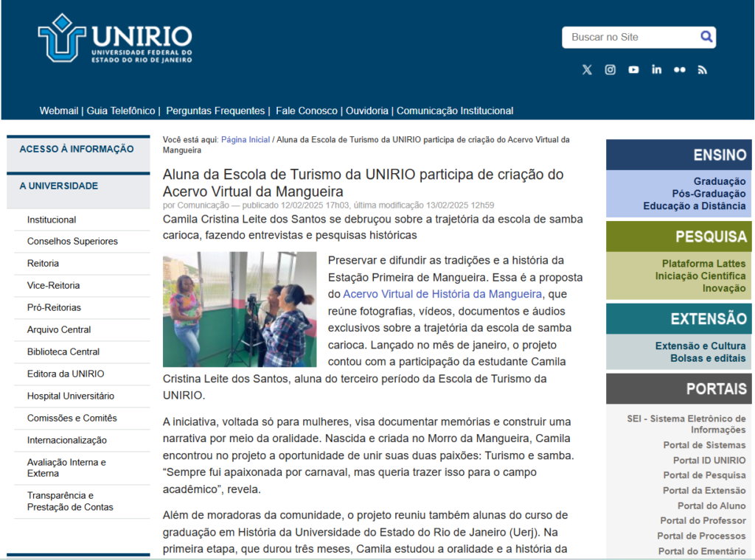
Task: Open Comunicação Institucional link
Action: coord(455,111)
